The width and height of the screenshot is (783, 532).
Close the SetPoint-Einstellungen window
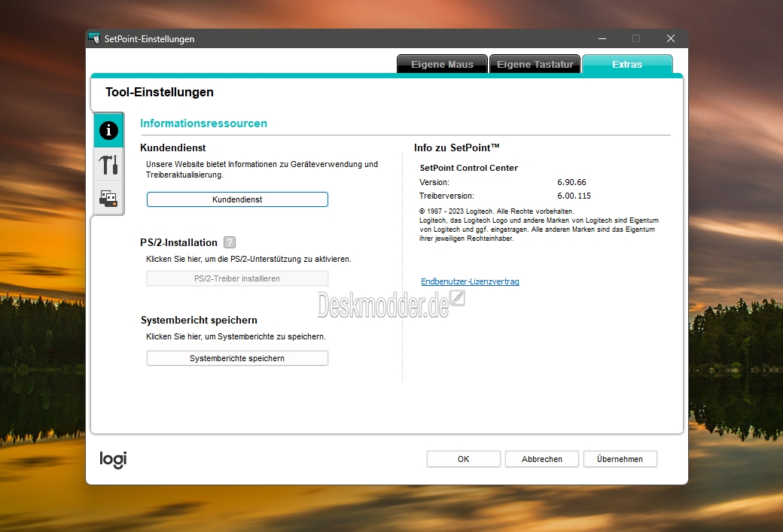pyautogui.click(x=671, y=38)
